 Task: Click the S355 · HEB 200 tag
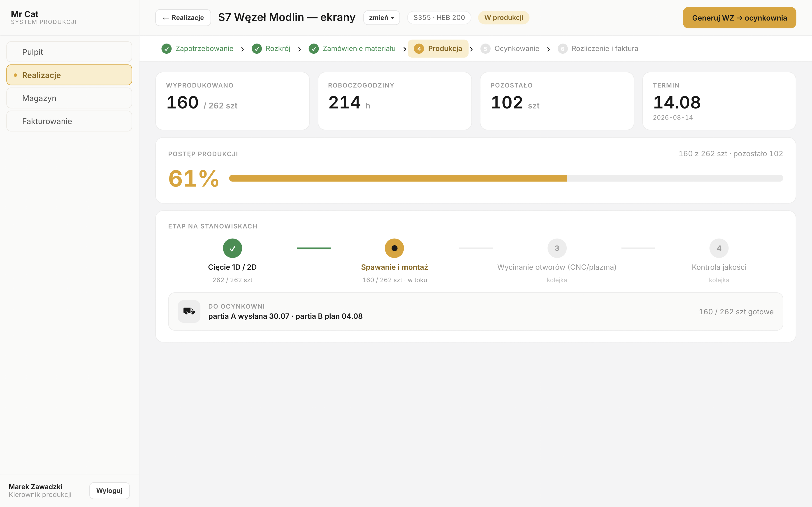439,18
